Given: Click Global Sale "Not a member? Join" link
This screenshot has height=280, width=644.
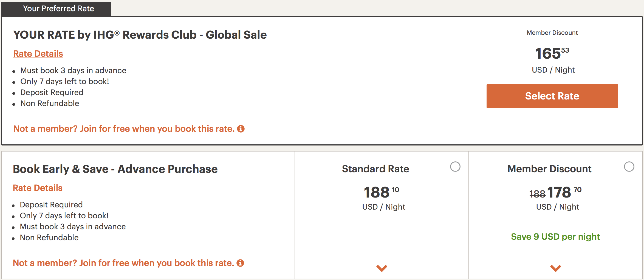Looking at the screenshot, I should pos(124,129).
